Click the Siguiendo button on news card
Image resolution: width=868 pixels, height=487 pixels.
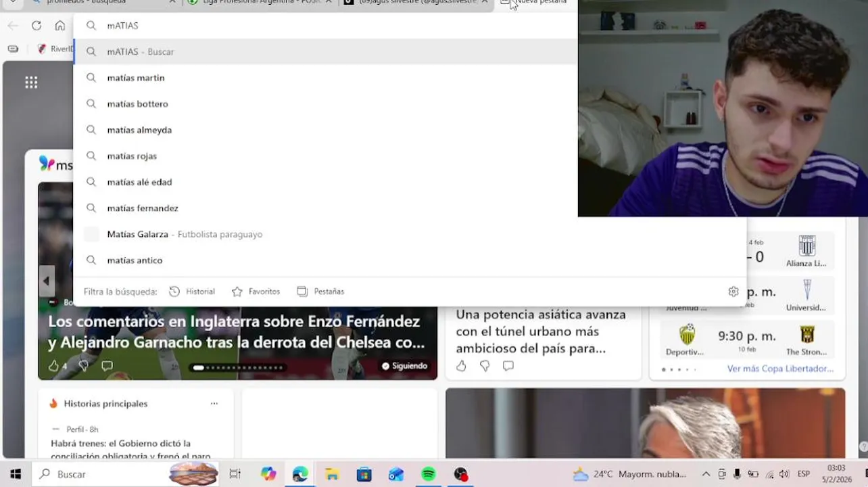(404, 366)
